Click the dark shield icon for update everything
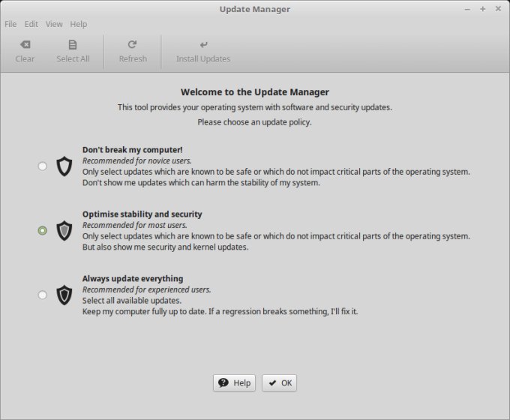The height and width of the screenshot is (420, 510). (64, 295)
